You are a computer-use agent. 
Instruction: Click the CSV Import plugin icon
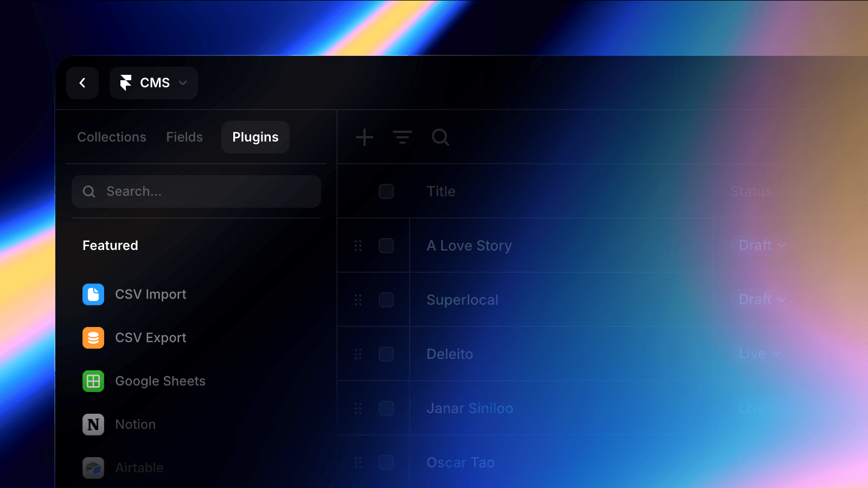93,294
